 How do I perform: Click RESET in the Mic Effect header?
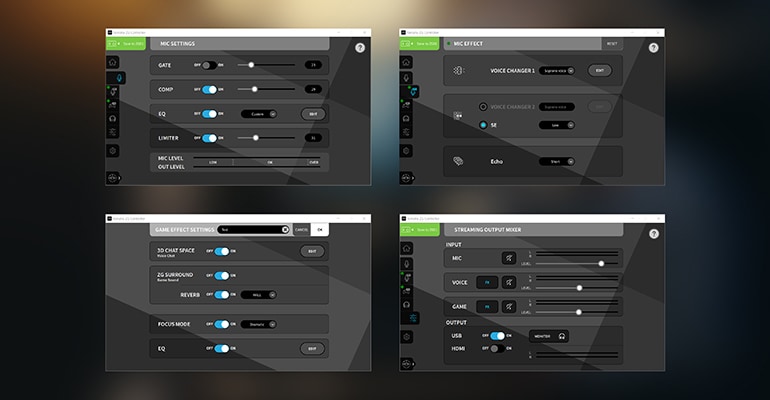612,44
